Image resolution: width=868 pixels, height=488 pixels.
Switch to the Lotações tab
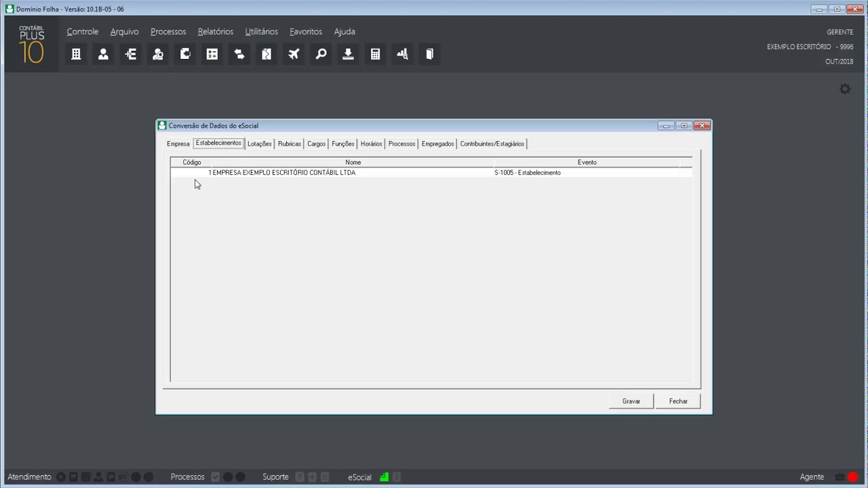pyautogui.click(x=260, y=144)
